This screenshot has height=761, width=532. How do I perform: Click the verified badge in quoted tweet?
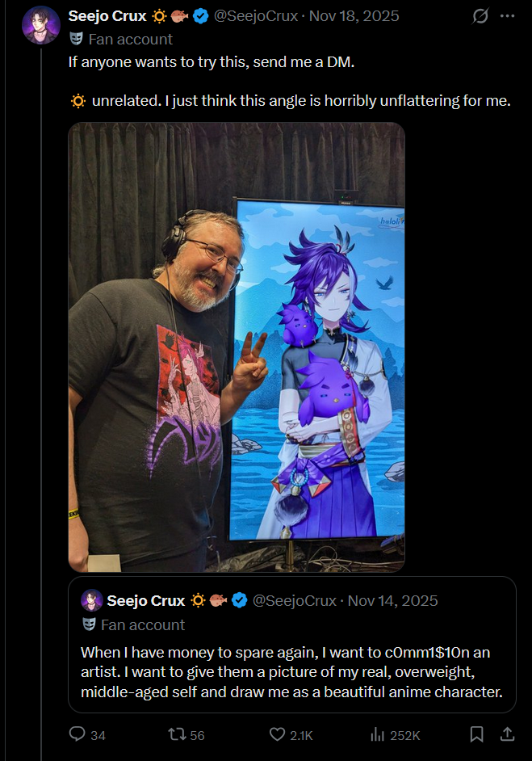click(239, 600)
